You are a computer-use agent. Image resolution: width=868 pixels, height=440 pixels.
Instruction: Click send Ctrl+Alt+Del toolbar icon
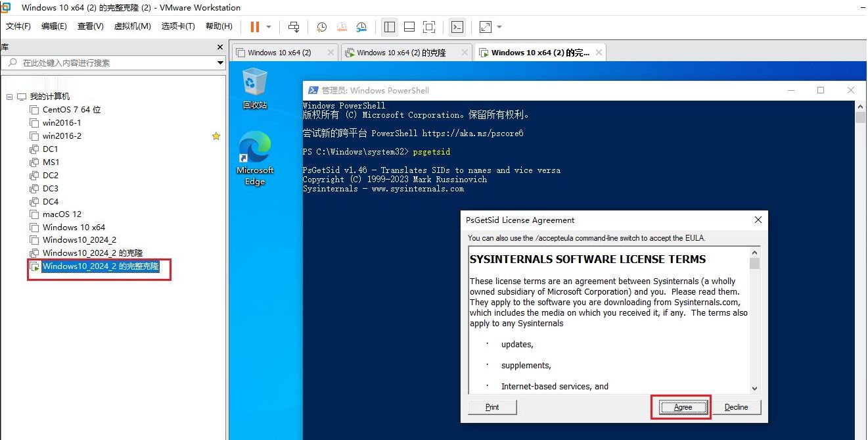pyautogui.click(x=294, y=27)
